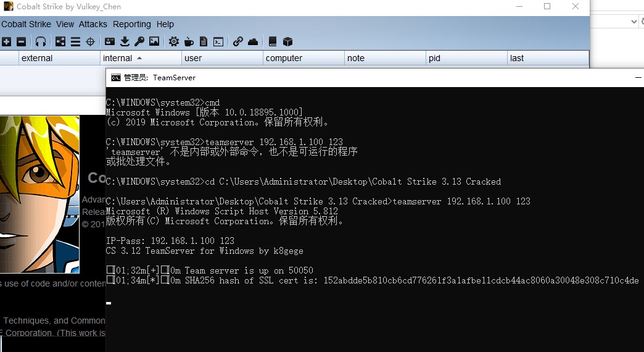Switch to Target Table crosshair icon

[90, 41]
